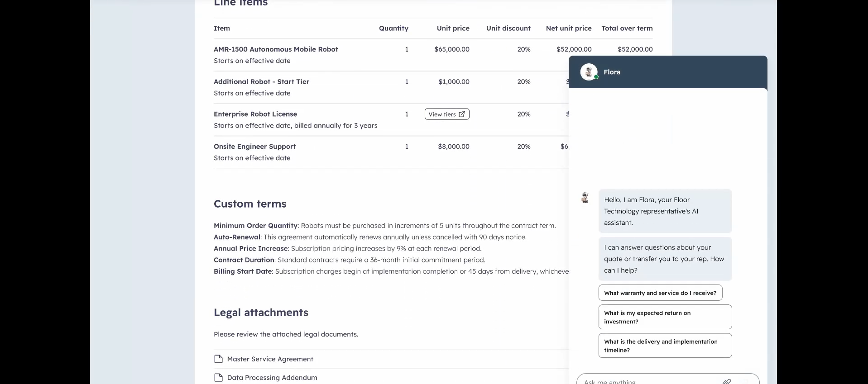Click the Master Service Agreement document icon

click(x=218, y=359)
